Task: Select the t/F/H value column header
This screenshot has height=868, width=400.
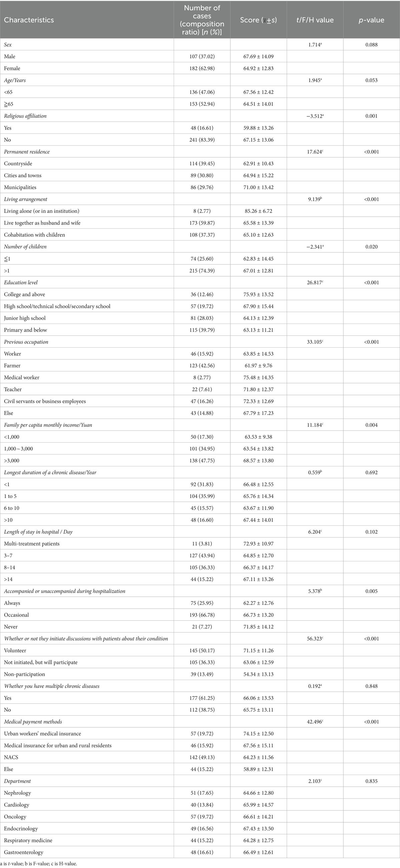Action: pyautogui.click(x=315, y=20)
